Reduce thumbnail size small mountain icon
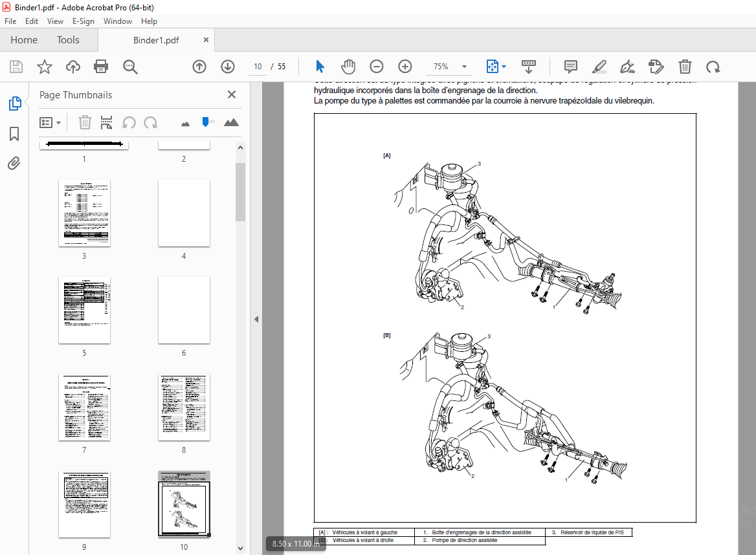756x555 pixels. 185,124
